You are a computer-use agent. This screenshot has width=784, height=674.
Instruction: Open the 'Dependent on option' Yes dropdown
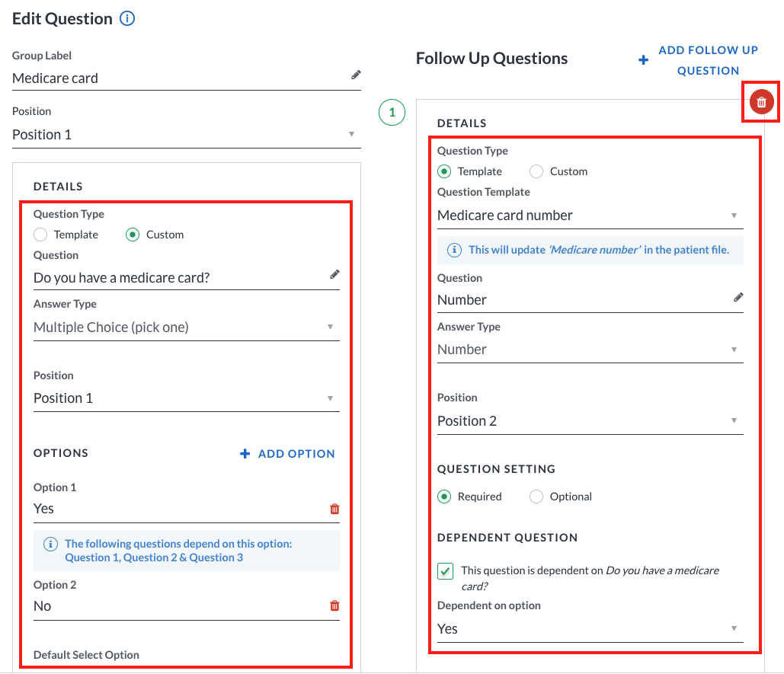(590, 629)
